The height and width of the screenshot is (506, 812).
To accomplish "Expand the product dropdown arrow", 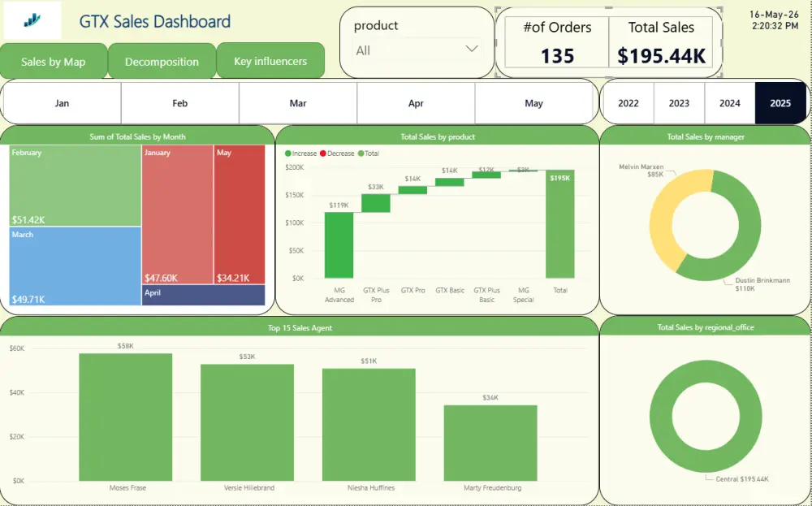I will point(471,49).
